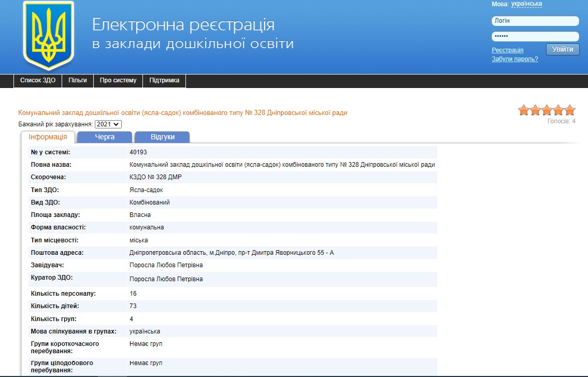Click the Мова спілкування в групах label
The height and width of the screenshot is (377, 588).
(74, 331)
